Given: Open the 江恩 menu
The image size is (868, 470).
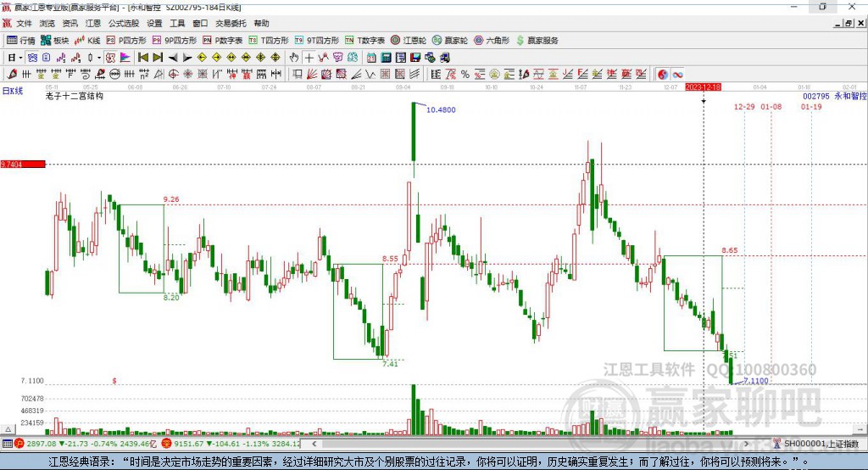Looking at the screenshot, I should [x=93, y=23].
